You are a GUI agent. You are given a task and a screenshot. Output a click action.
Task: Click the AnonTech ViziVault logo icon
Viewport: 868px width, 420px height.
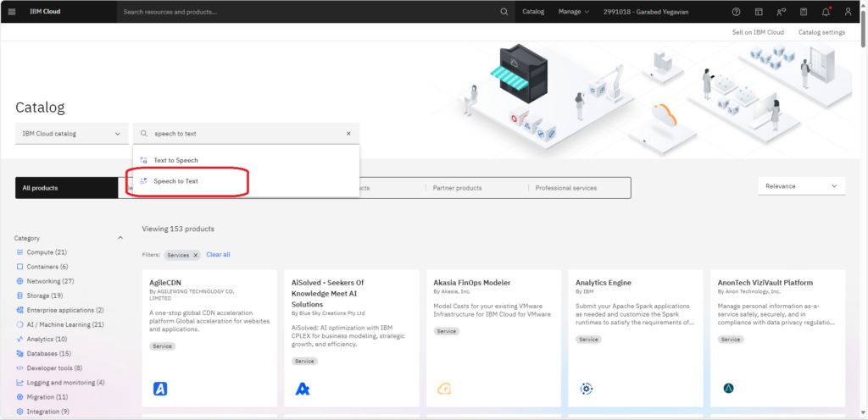(728, 389)
